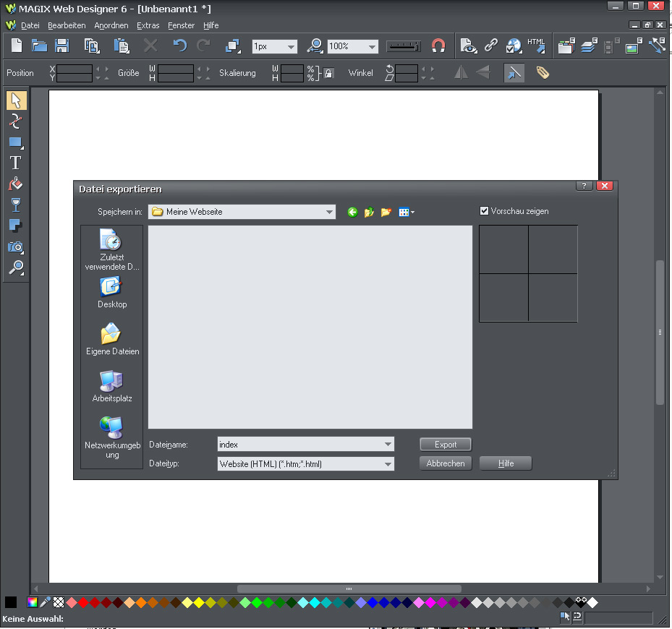Open the Extras menu

148,25
